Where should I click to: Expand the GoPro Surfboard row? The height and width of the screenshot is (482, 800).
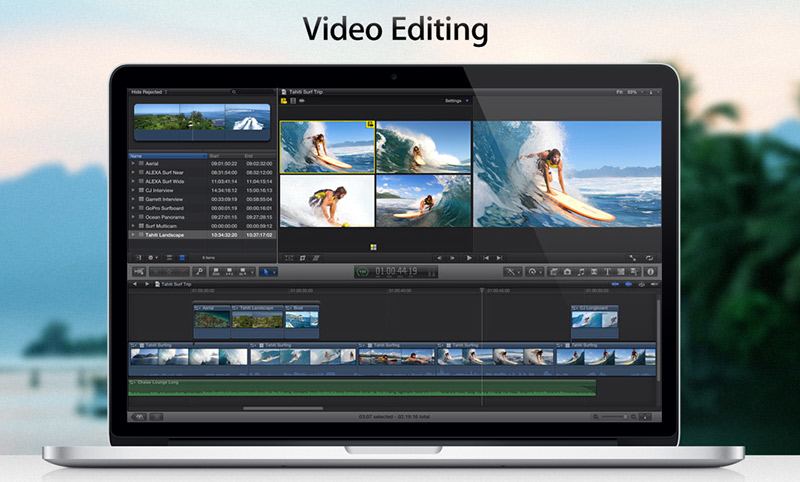pos(133,208)
